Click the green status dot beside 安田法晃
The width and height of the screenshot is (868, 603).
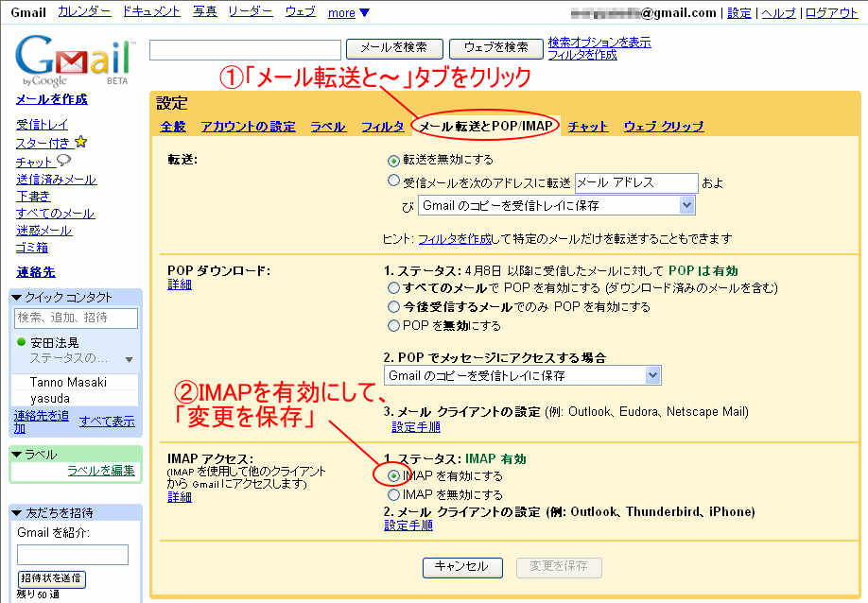pyautogui.click(x=21, y=342)
